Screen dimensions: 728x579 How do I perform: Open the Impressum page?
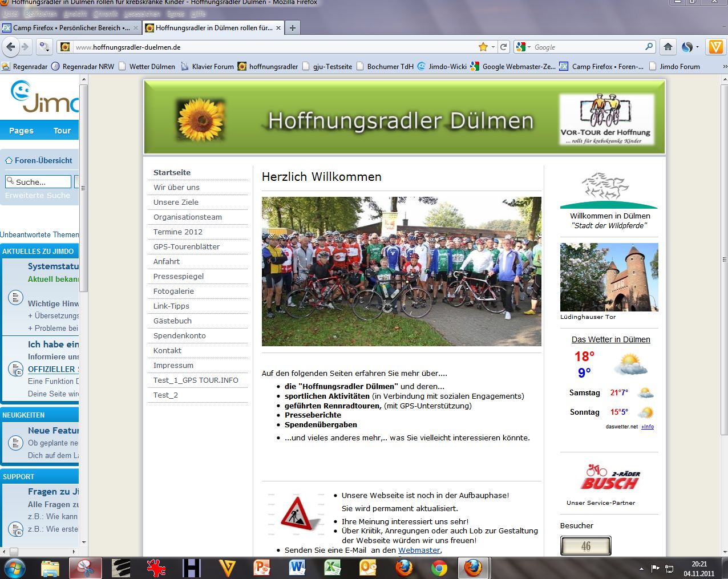[x=173, y=365]
